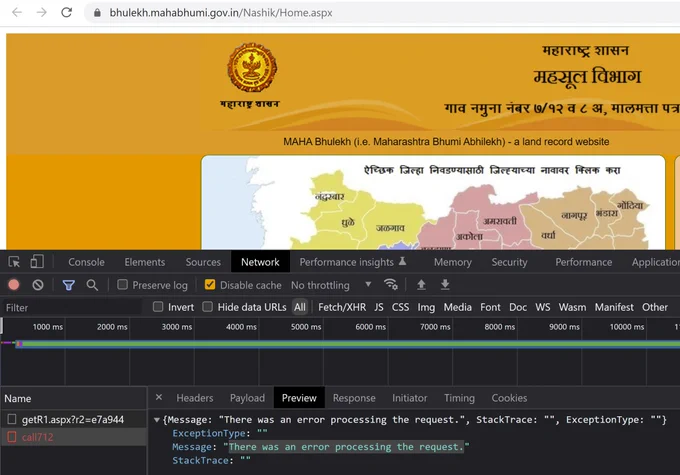Image resolution: width=680 pixels, height=475 pixels.
Task: Select checkbox for getR1.aspx request
Action: pos(12,419)
